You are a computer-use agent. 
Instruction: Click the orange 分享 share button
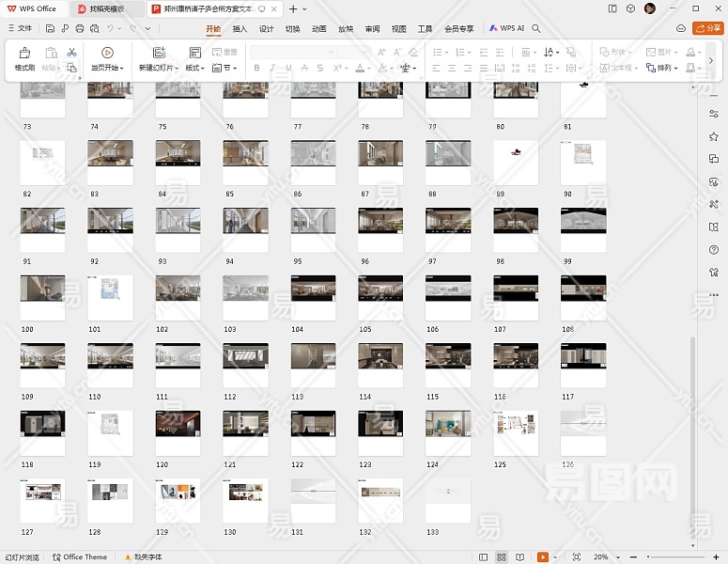(x=707, y=29)
